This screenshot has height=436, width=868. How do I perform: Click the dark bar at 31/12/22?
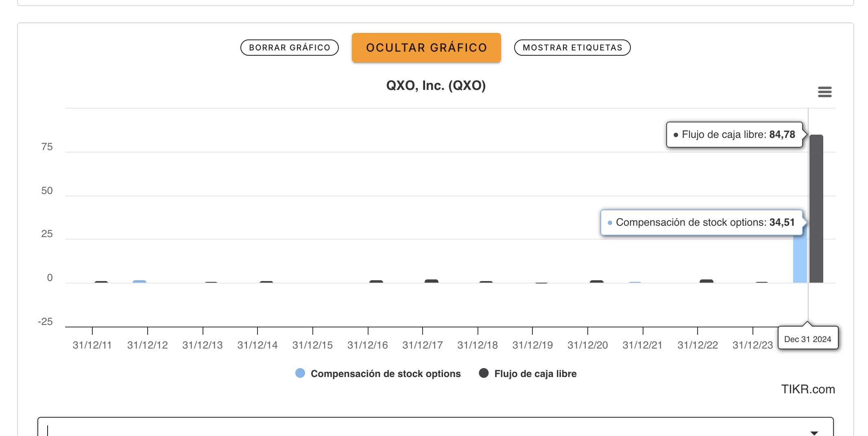click(707, 281)
